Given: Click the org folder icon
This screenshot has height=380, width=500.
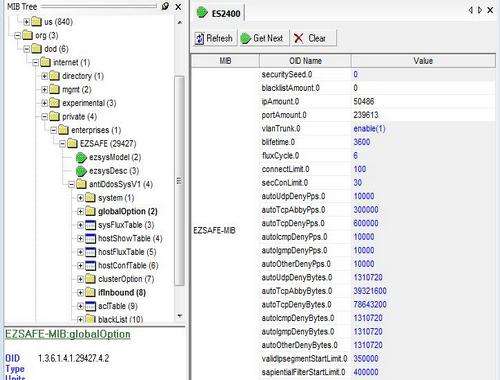Looking at the screenshot, I should pos(27,35).
